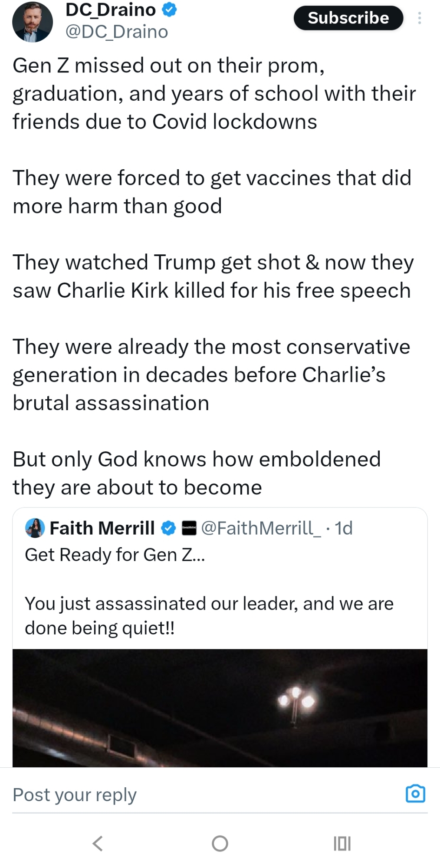
Task: Open the DC_Draino display name
Action: (x=110, y=10)
